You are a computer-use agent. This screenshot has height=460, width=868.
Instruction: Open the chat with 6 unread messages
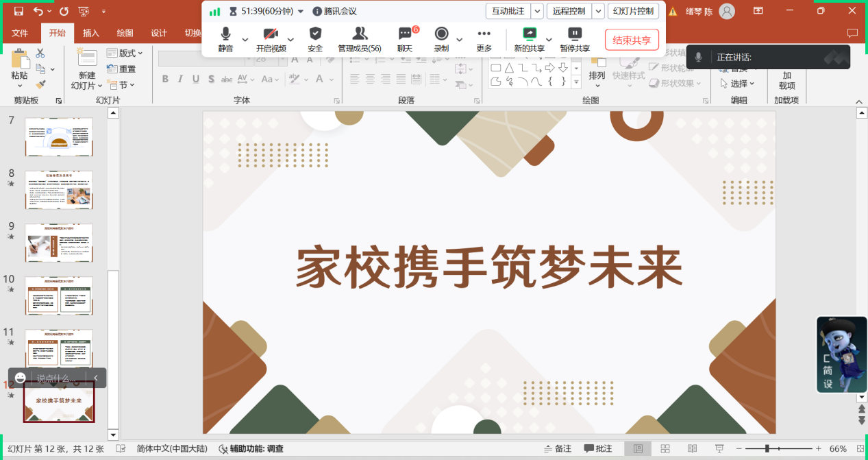(405, 39)
